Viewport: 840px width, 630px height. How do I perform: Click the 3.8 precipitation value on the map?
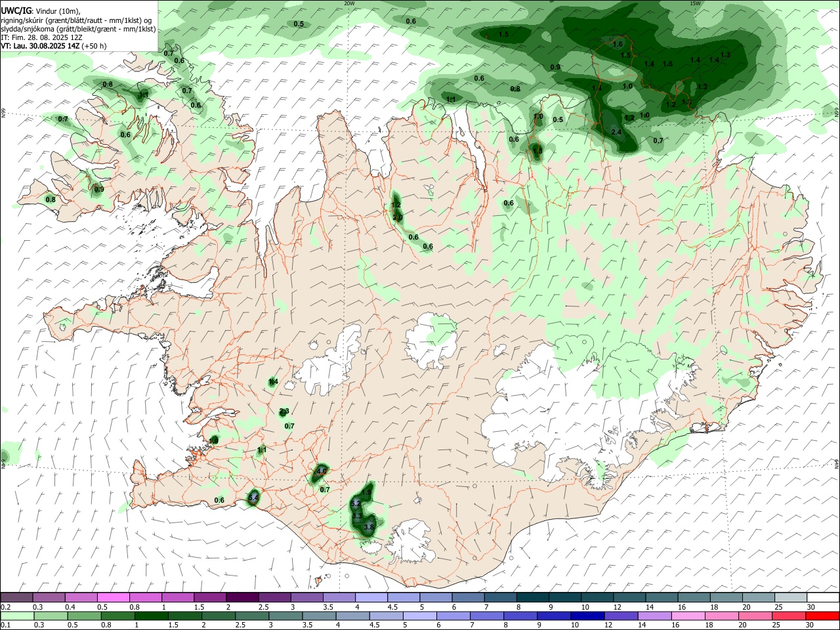[x=369, y=527]
